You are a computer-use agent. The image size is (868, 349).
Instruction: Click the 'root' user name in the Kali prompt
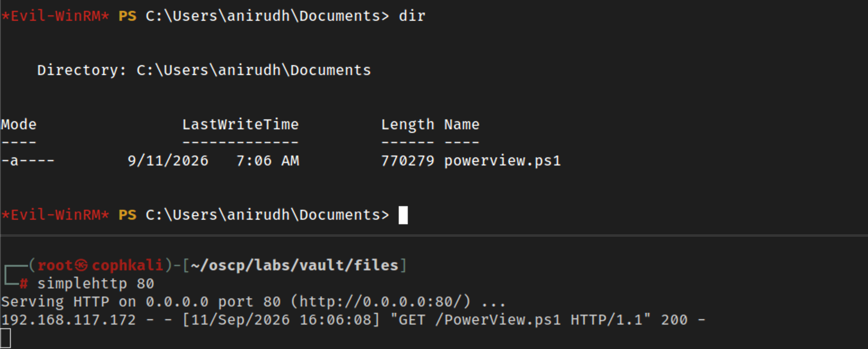coord(55,265)
